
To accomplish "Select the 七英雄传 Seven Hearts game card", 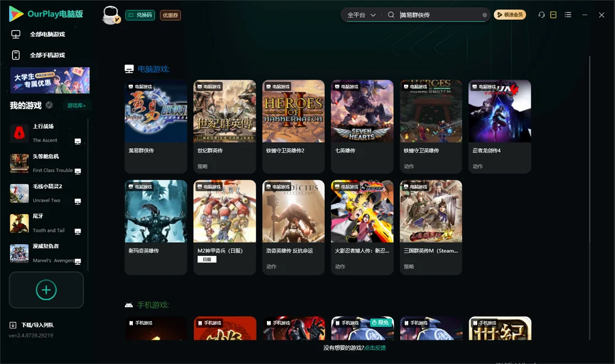I will point(362,126).
